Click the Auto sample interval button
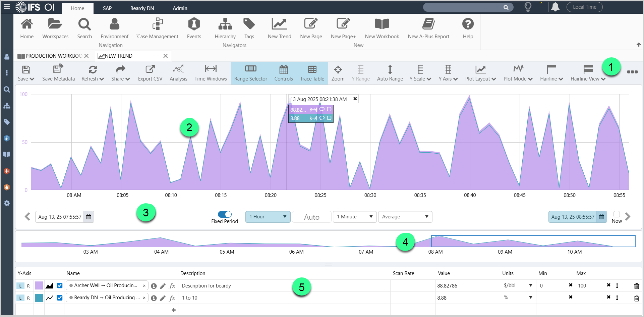The image size is (644, 317). click(311, 217)
